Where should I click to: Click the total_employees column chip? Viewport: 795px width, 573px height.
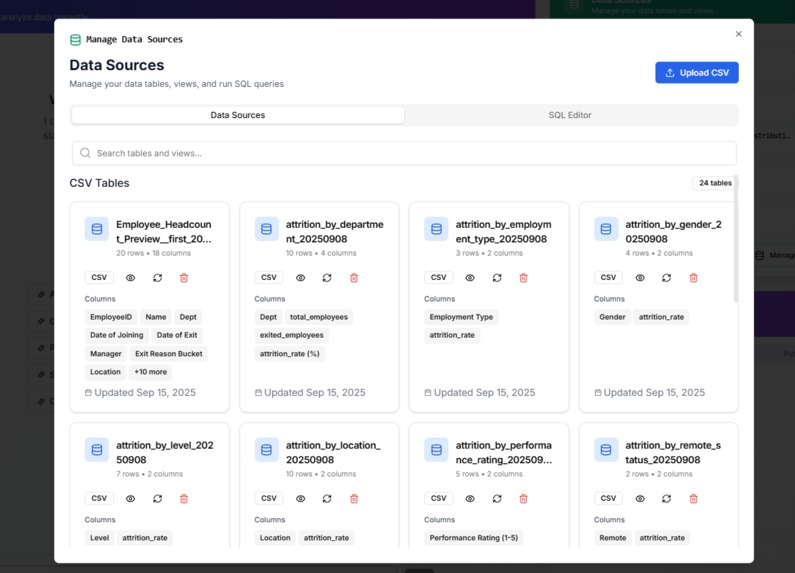(319, 317)
